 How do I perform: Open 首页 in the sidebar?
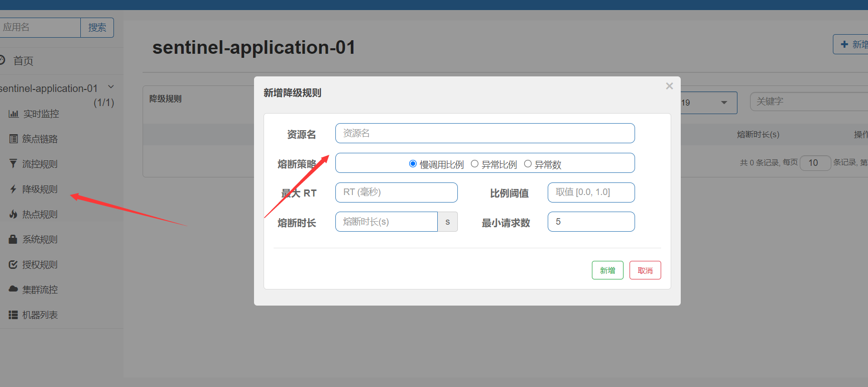click(23, 61)
